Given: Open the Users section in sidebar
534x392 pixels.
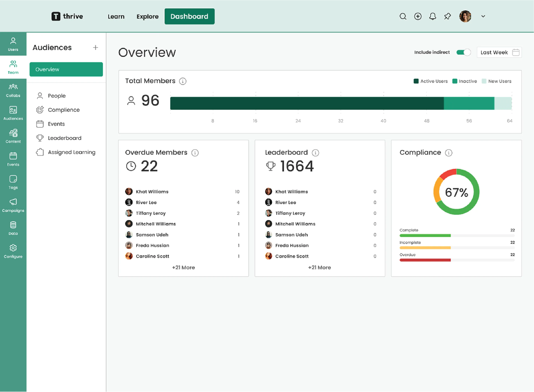Looking at the screenshot, I should pos(13,44).
